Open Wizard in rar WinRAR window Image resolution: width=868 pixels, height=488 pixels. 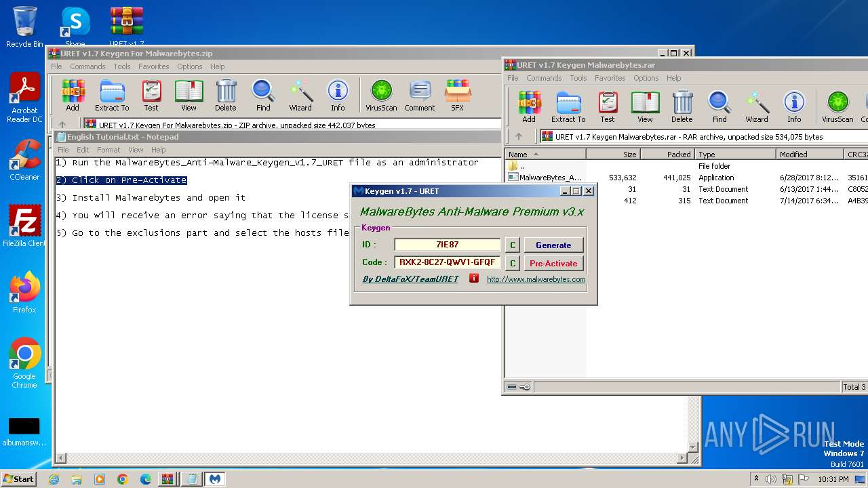(x=757, y=106)
